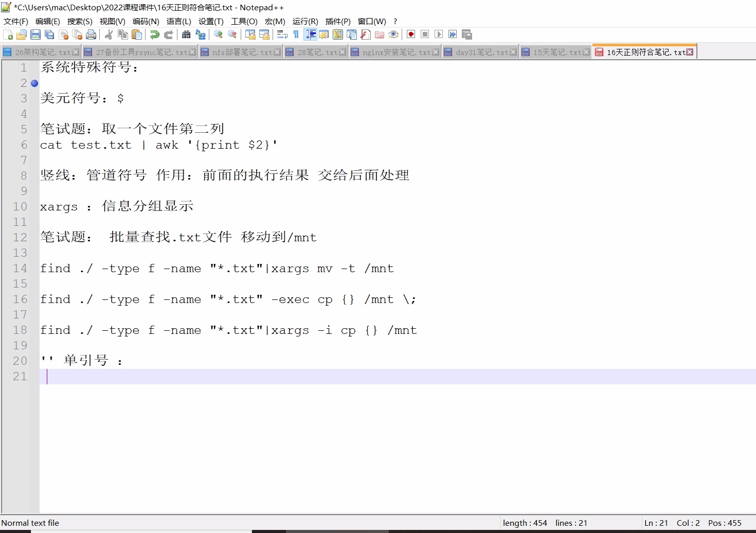Cut text using the scissors icon
Image resolution: width=756 pixels, height=533 pixels.
tap(109, 34)
